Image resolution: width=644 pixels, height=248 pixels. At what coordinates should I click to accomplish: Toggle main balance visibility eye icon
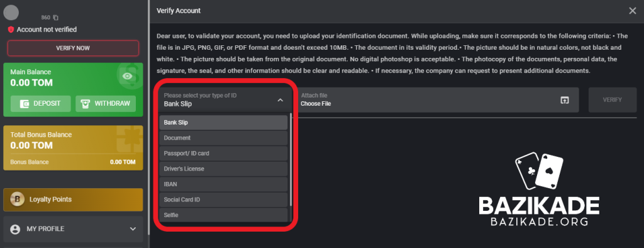click(x=128, y=76)
